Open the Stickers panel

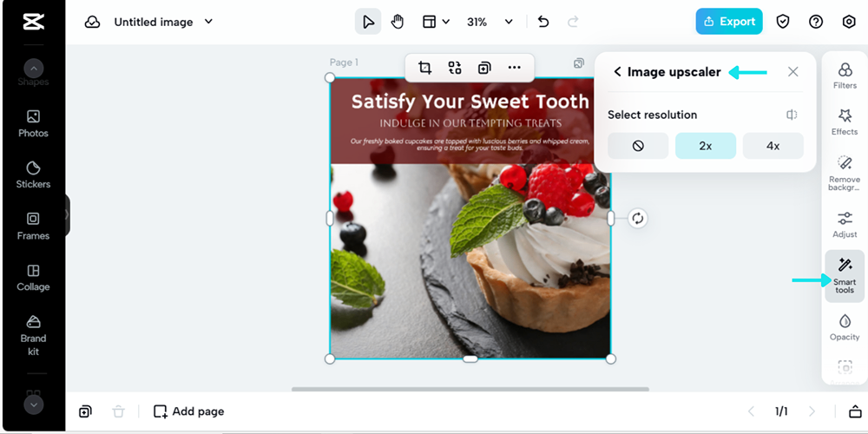33,174
